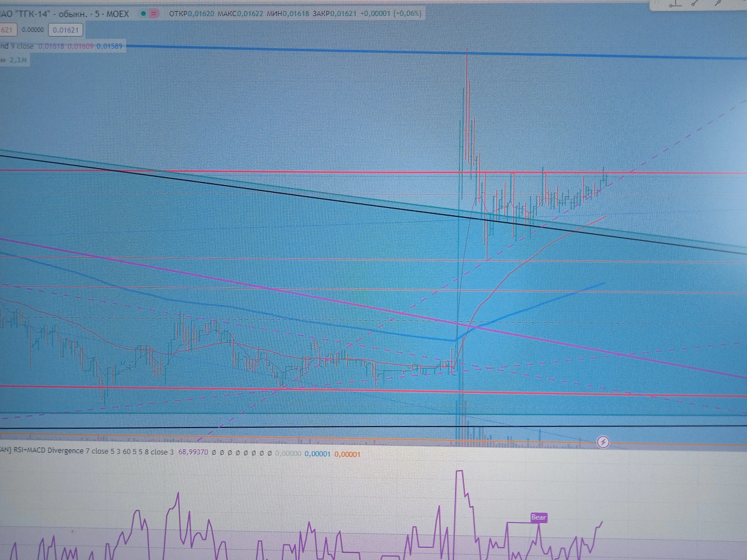Click the close price ЗАКР 0,01621
The width and height of the screenshot is (747, 560).
click(x=335, y=14)
